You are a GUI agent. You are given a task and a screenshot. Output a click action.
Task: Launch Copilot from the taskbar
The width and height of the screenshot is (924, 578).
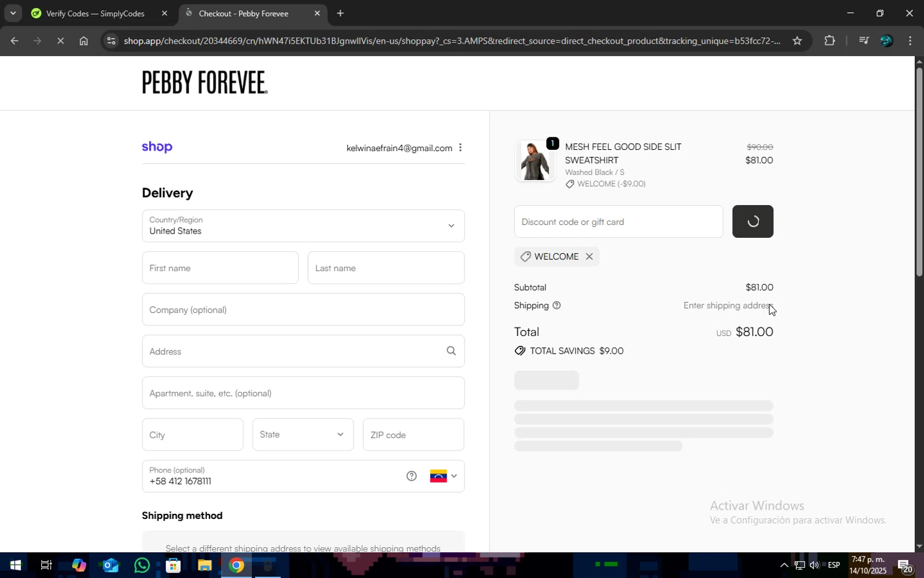79,565
